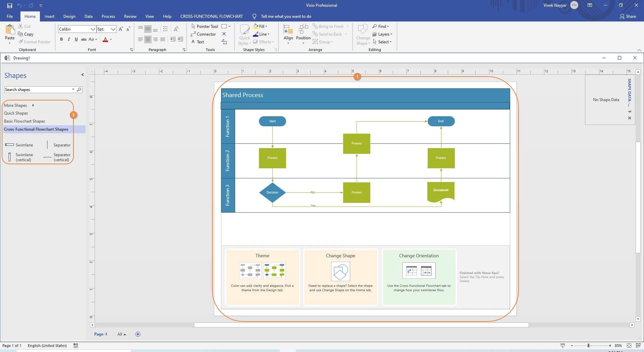
Task: Click the Share button
Action: point(628,16)
